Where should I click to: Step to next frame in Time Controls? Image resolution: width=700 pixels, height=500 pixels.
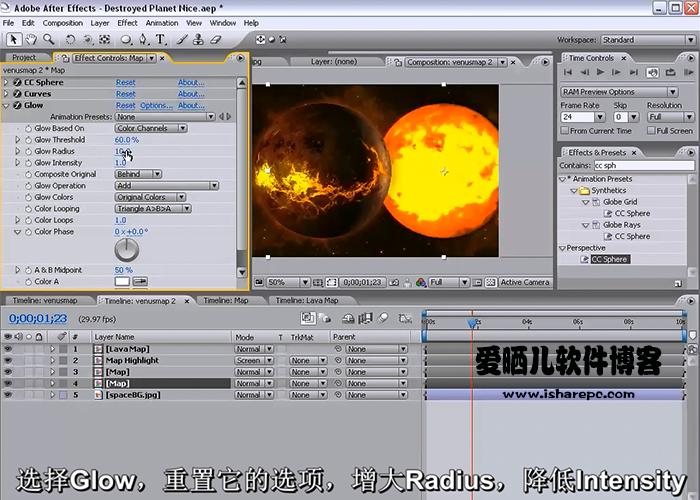tap(617, 72)
